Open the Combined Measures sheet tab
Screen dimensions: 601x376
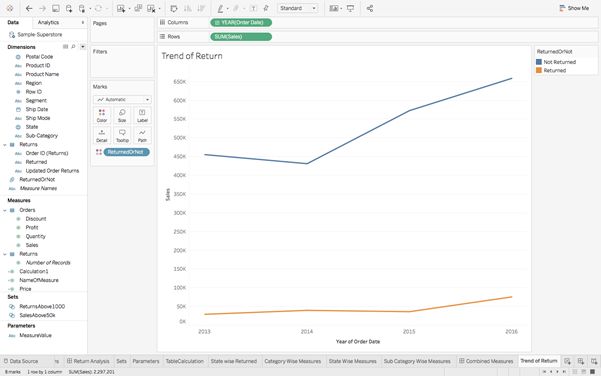click(x=486, y=361)
